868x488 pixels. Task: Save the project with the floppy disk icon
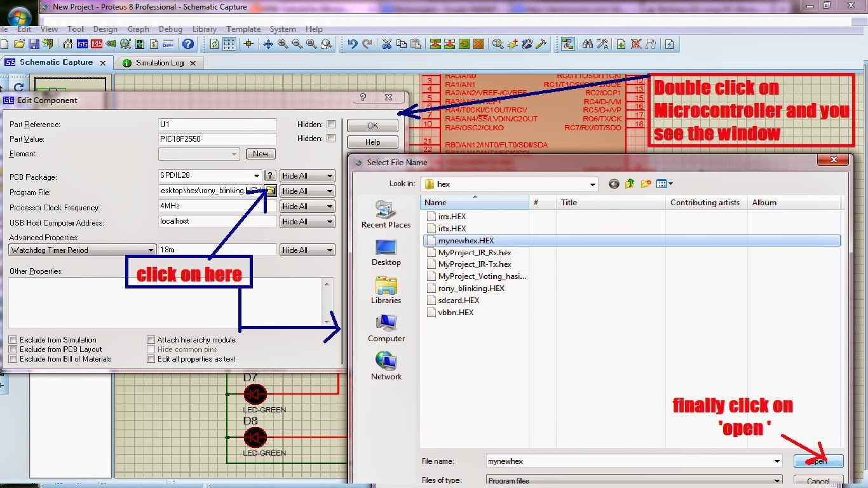pyautogui.click(x=34, y=44)
